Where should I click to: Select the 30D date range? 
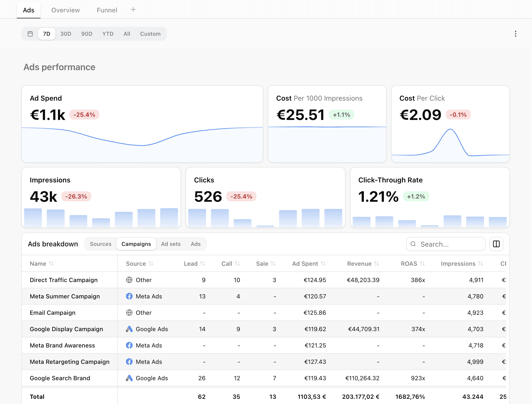pos(66,34)
